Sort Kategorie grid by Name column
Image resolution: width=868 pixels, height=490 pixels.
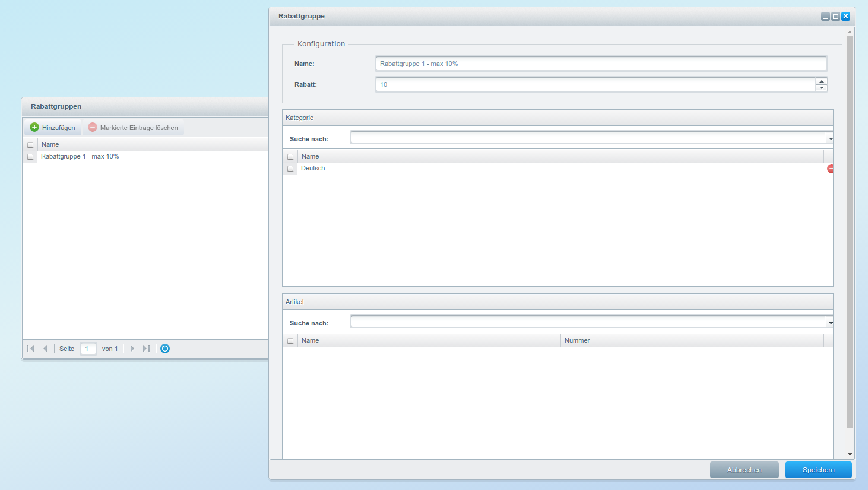[x=560, y=156]
